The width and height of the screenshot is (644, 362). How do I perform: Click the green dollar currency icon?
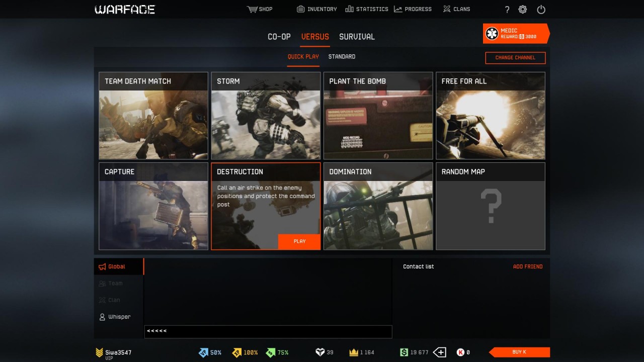pyautogui.click(x=404, y=352)
